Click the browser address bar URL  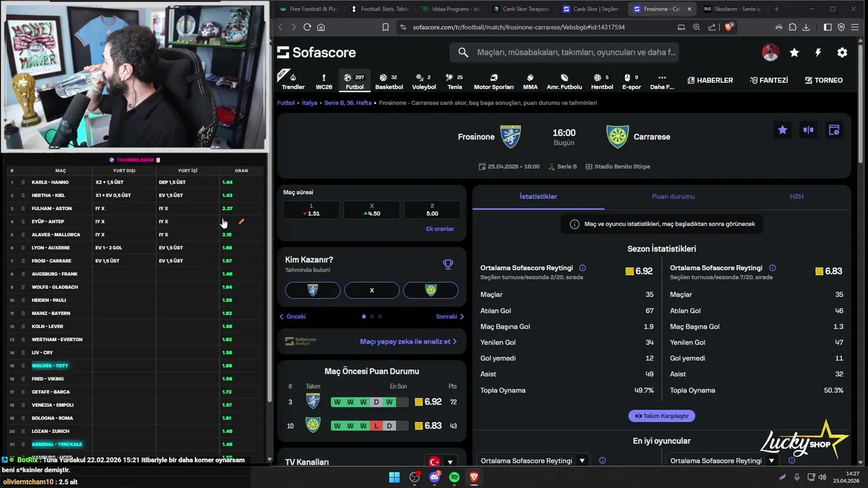pyautogui.click(x=519, y=27)
